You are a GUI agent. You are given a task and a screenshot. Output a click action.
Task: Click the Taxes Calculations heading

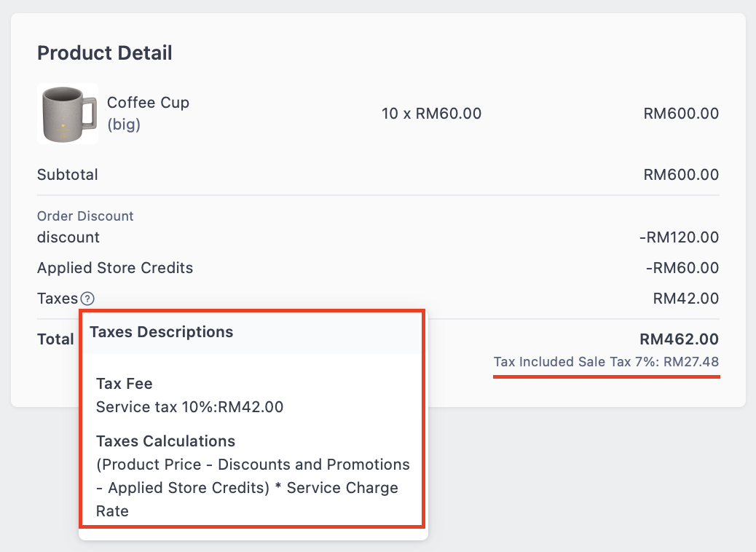pos(165,441)
